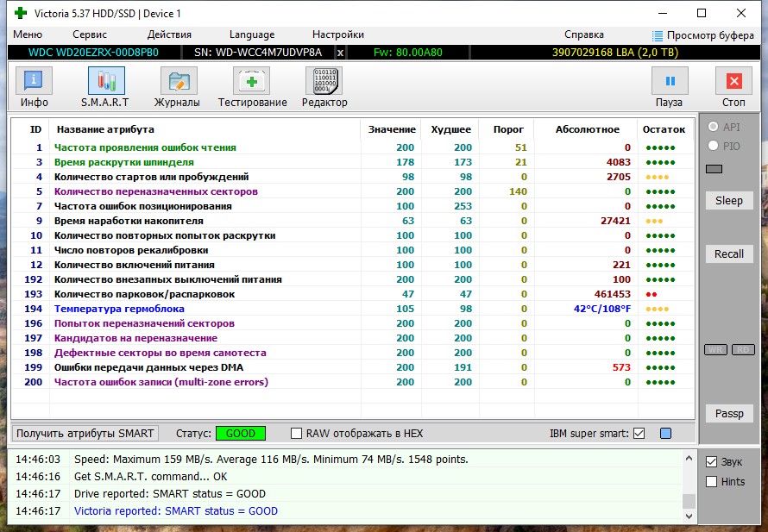
Task: Select the API radio button
Action: click(713, 127)
